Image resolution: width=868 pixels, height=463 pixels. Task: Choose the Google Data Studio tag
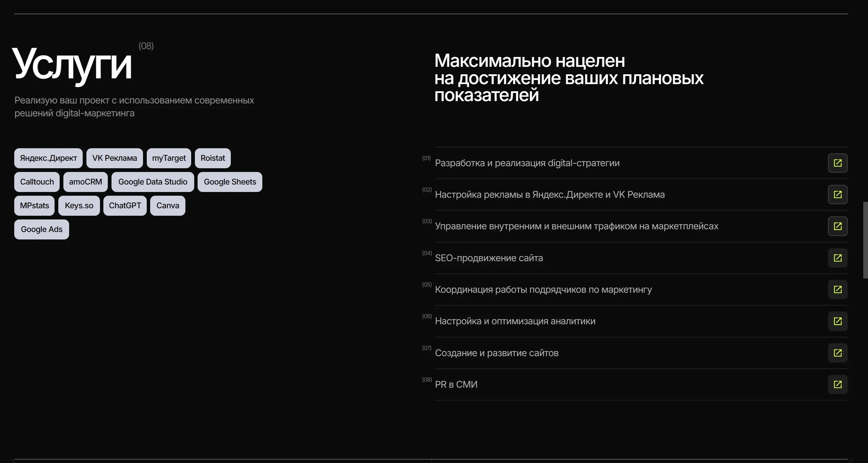pyautogui.click(x=153, y=182)
